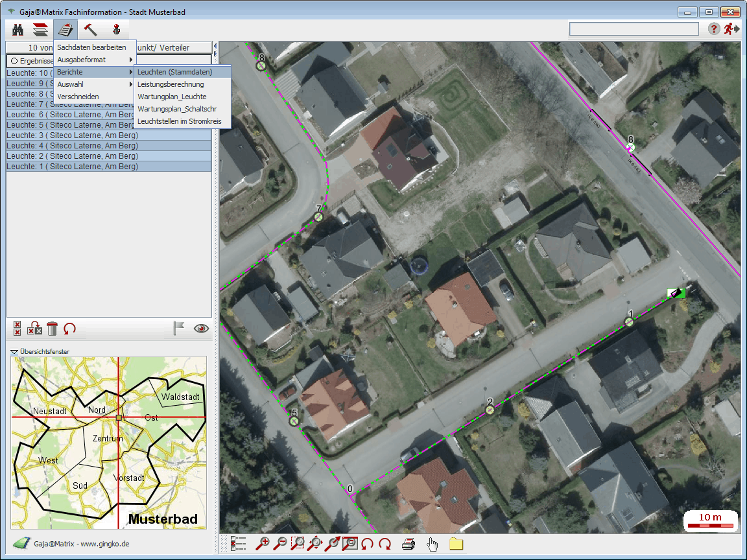The height and width of the screenshot is (560, 747).
Task: Select Sachdaten bearbeiten menu entry
Action: 91,47
